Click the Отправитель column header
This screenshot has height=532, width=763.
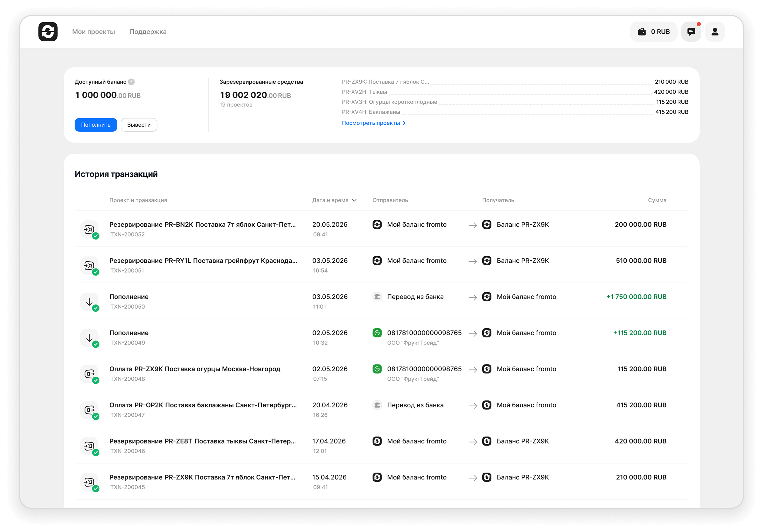[390, 200]
